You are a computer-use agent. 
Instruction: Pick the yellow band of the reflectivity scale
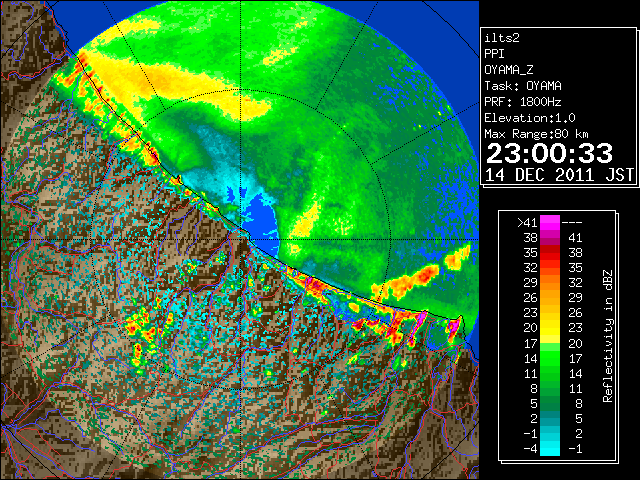550,328
